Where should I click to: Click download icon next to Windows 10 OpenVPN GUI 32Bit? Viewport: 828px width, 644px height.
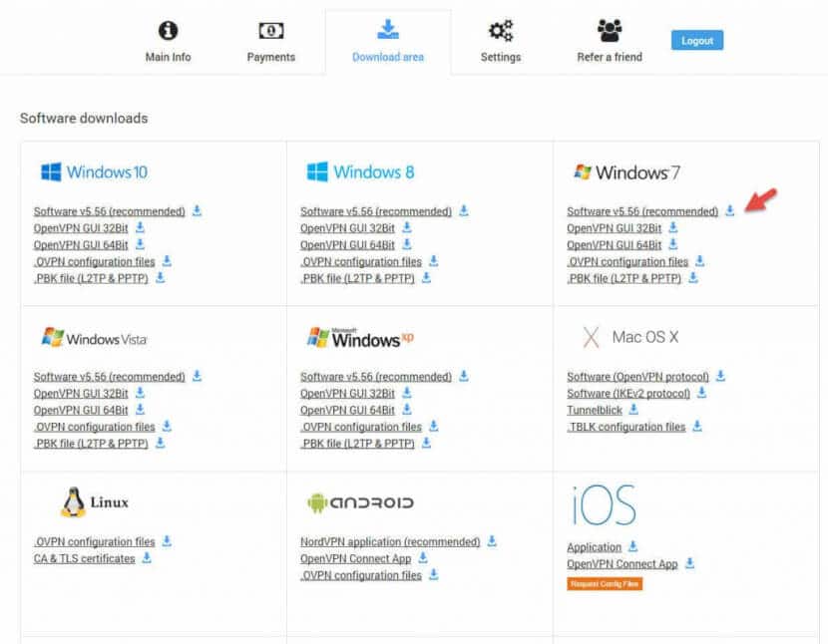click(140, 227)
